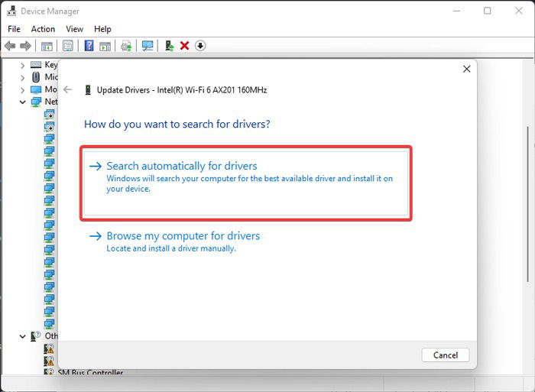Close the Update Drivers dialog with X
This screenshot has height=392, width=535.
[467, 69]
